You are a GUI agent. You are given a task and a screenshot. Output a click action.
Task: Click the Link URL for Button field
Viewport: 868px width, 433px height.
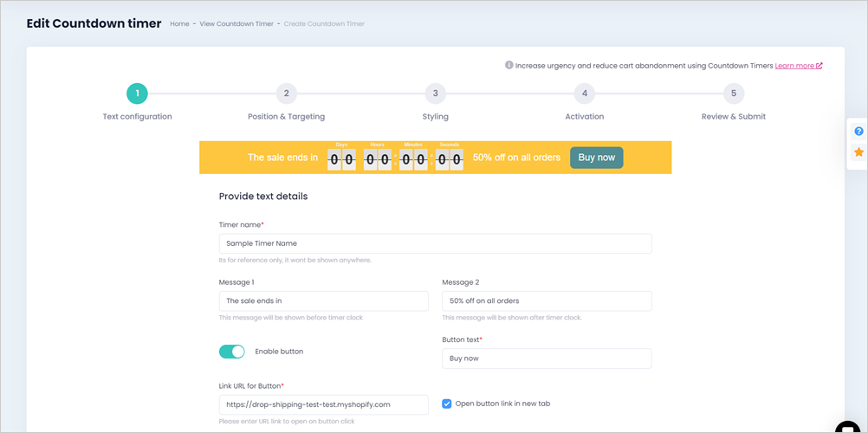point(324,404)
